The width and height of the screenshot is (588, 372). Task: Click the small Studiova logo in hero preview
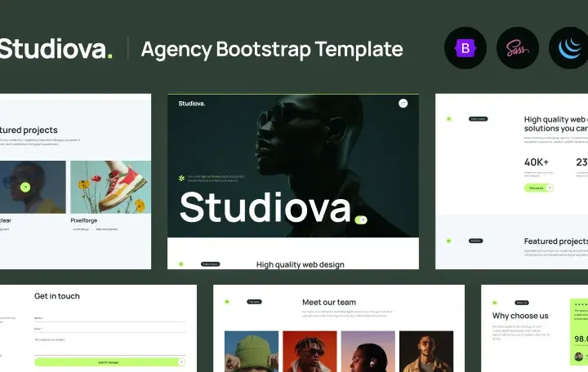192,104
